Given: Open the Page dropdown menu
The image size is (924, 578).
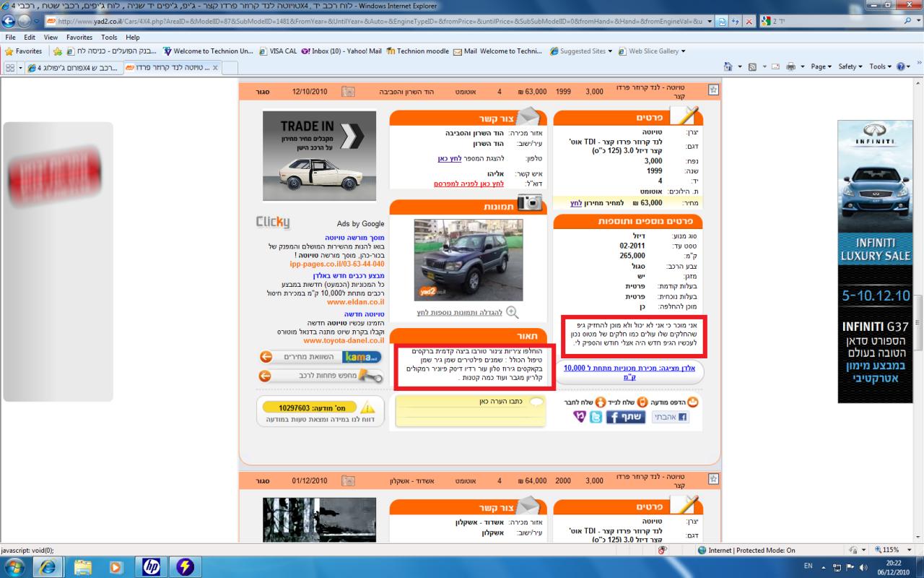Looking at the screenshot, I should tap(821, 66).
